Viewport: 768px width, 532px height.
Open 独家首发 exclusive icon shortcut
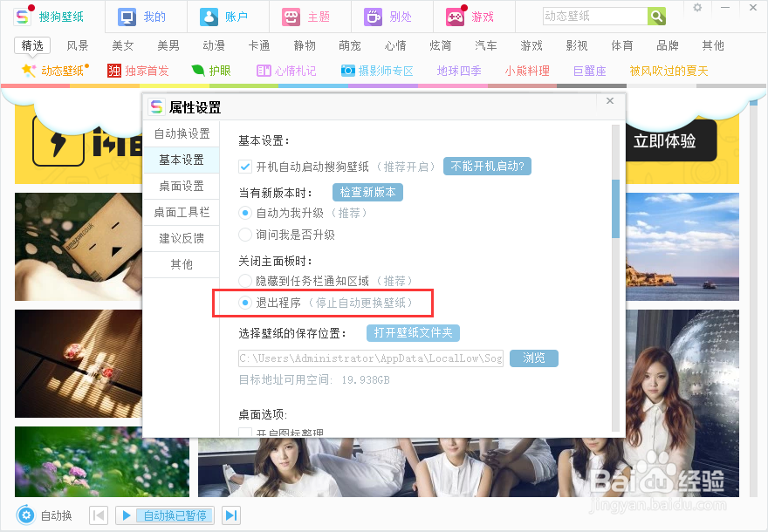114,71
